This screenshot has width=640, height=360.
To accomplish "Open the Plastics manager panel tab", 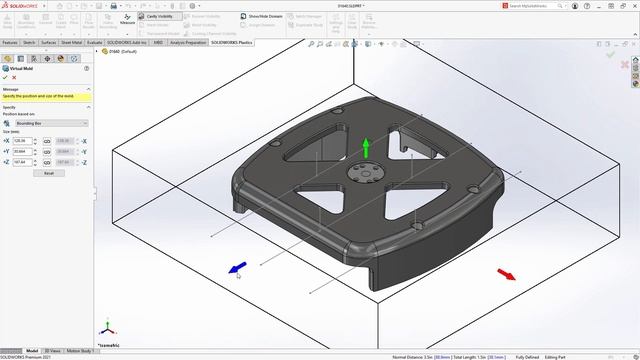I will click(x=74, y=59).
